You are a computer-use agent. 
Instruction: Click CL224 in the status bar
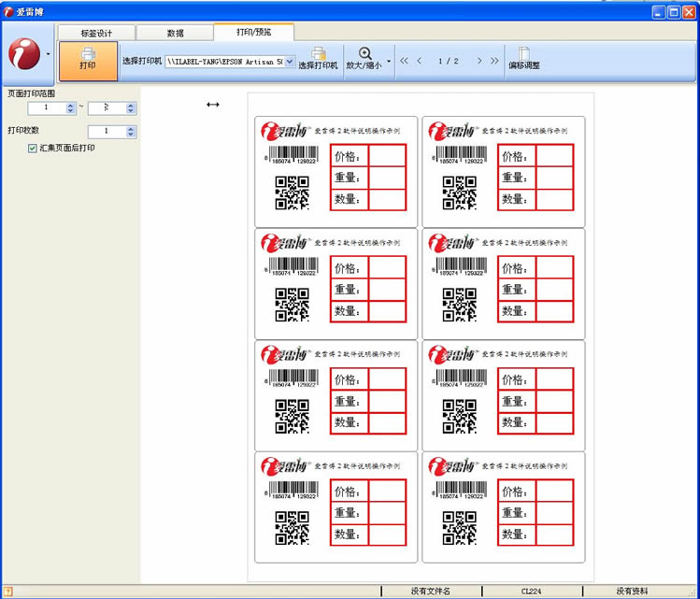coord(531,592)
